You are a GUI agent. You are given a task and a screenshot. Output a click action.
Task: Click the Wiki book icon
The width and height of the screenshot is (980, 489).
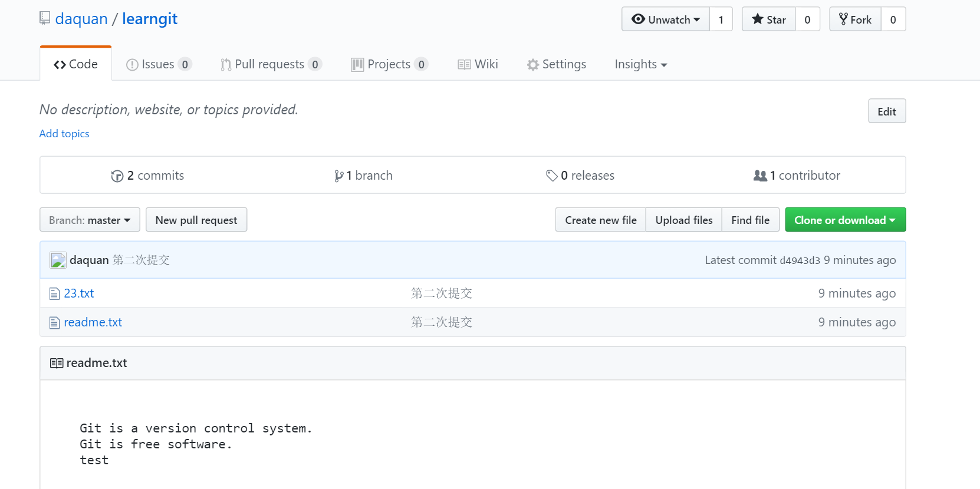(x=464, y=65)
